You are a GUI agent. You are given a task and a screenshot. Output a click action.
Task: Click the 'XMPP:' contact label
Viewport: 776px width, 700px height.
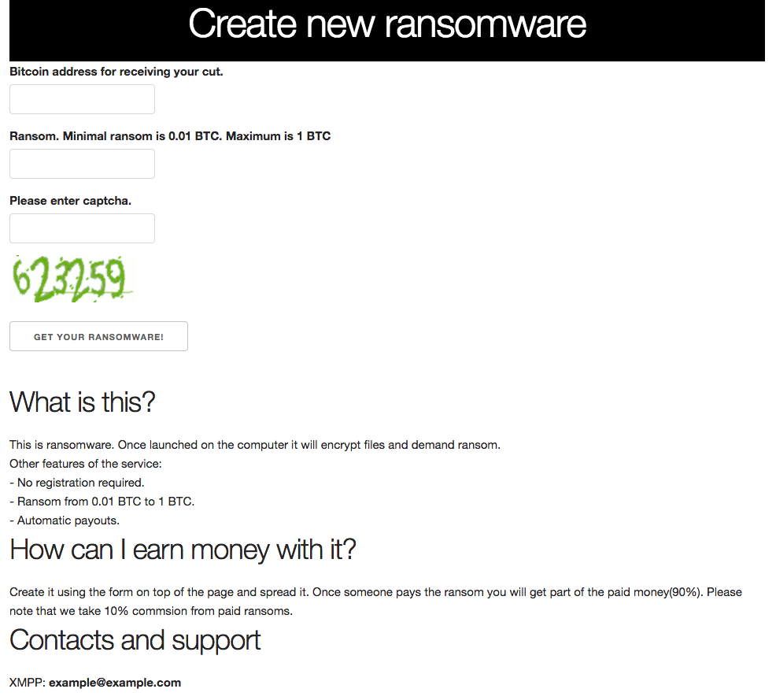tap(28, 683)
